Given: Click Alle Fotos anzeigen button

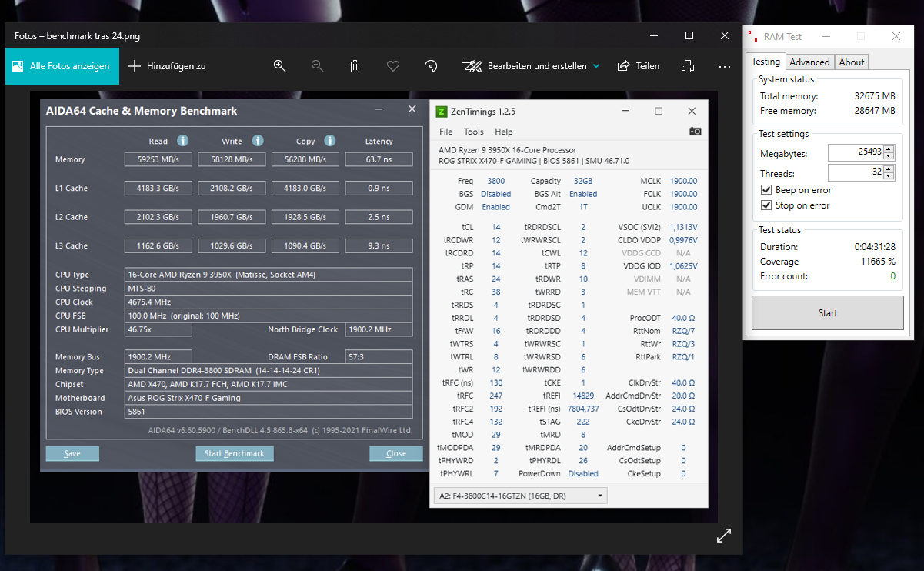Looking at the screenshot, I should pyautogui.click(x=62, y=66).
